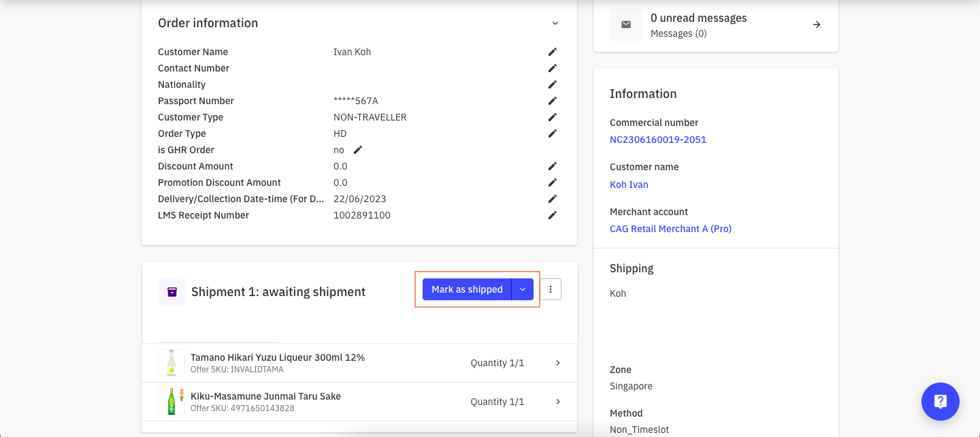Screen dimensions: 980x437
Task: Open commercial number NC2306160019-2051 link
Action: [657, 140]
